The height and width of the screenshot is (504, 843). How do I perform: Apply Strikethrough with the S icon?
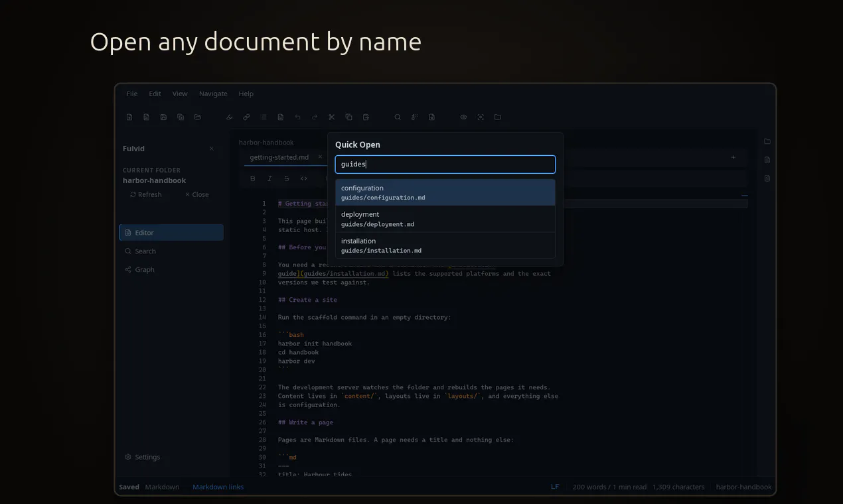tap(287, 178)
